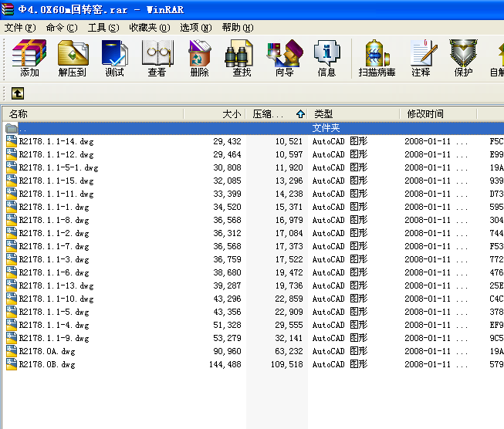Click file icon of R2178.0A.dwg
The image size is (504, 429).
click(12, 351)
